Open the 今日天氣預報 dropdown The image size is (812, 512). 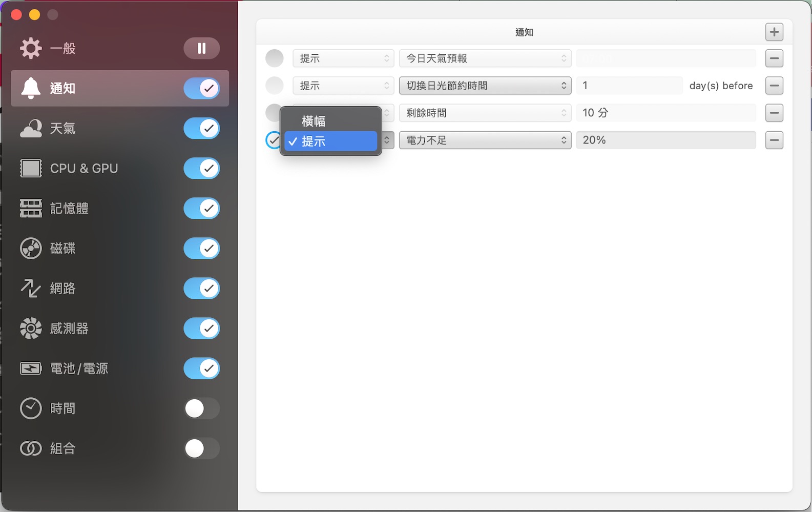pos(485,58)
